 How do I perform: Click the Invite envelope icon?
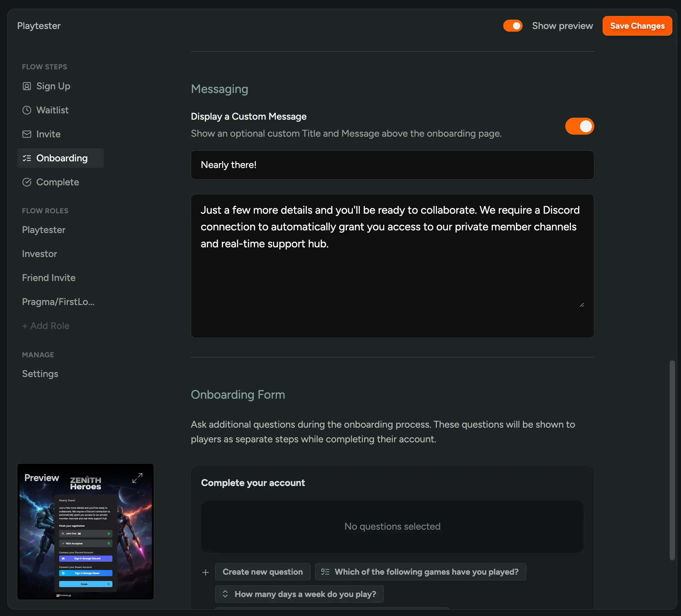coord(27,134)
